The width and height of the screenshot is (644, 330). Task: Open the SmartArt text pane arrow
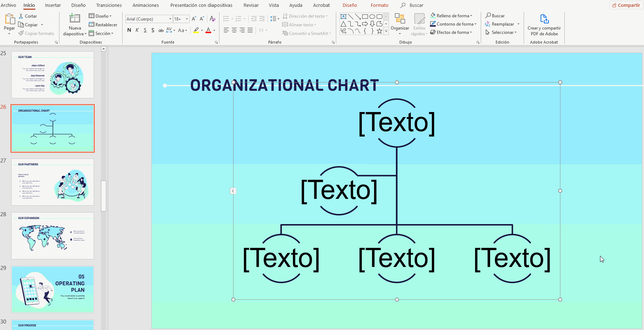click(x=233, y=191)
